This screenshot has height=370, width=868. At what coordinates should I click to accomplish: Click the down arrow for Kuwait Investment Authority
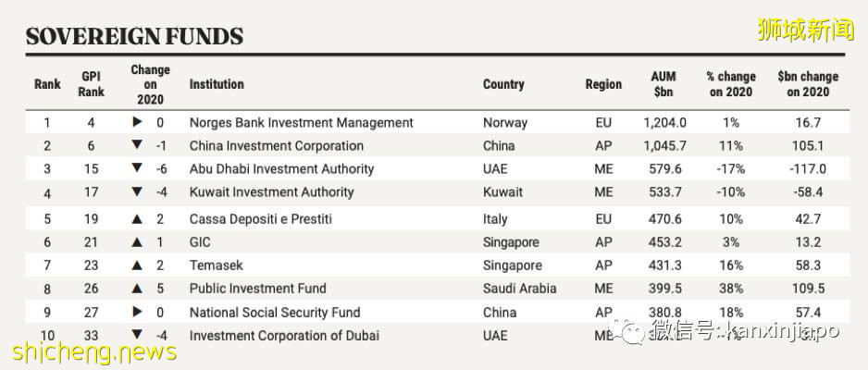pos(137,192)
